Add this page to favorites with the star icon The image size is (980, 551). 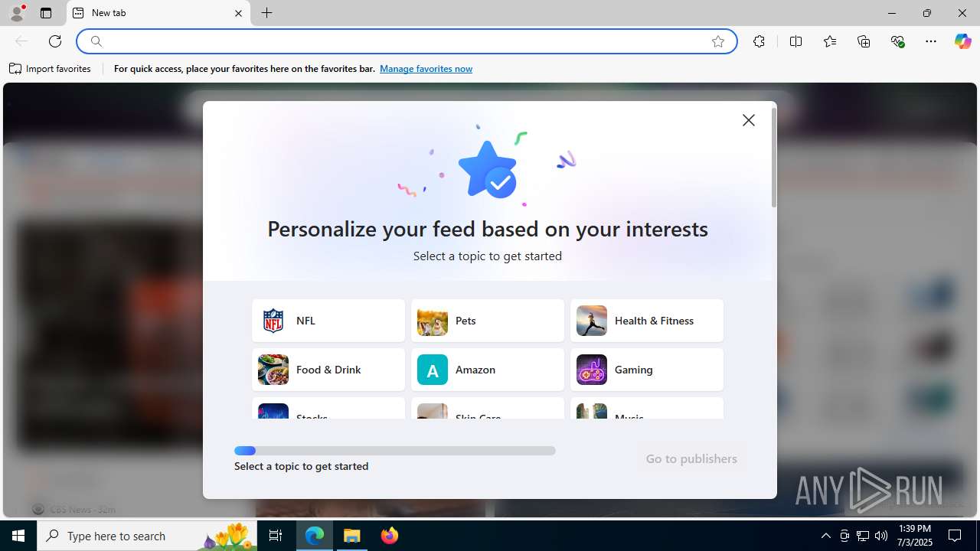coord(718,41)
